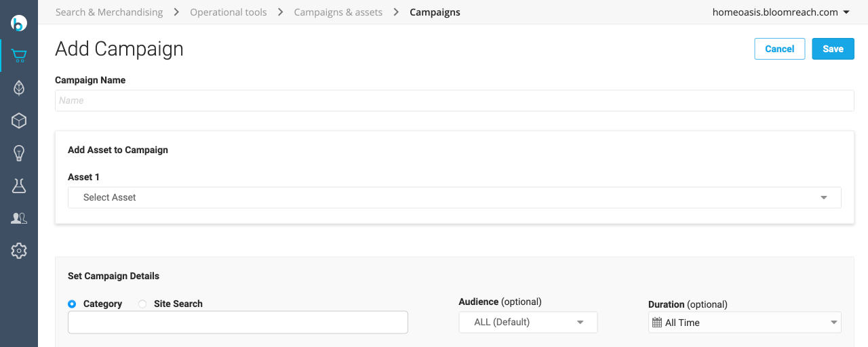Click the Bloomreach logo icon
The image size is (868, 347).
19,23
